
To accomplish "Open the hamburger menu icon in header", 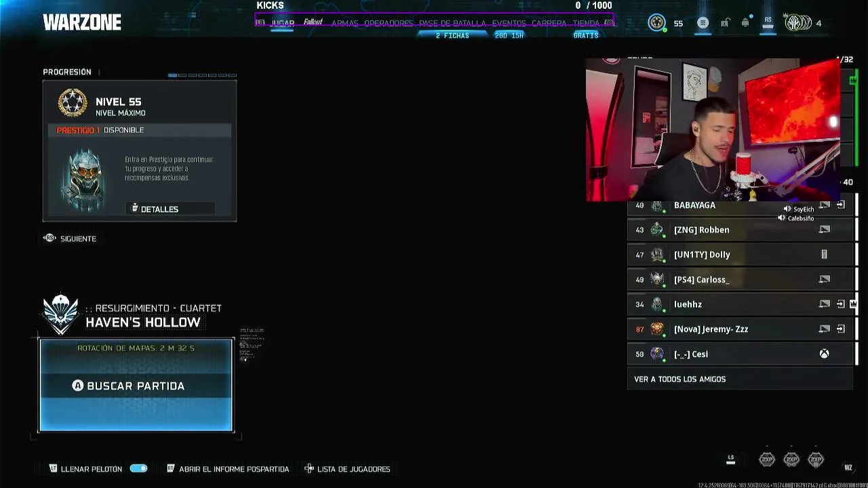I will tap(703, 23).
